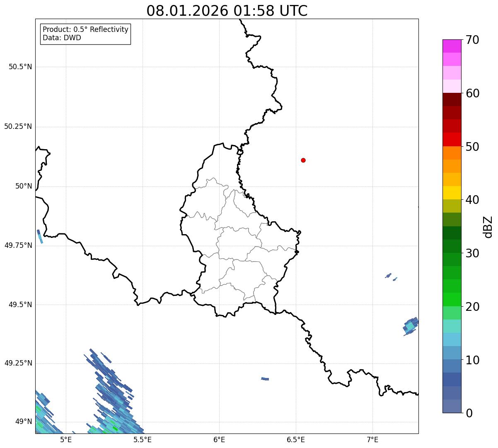Click the bright red colorbar segment above 50
The image size is (498, 448).
(452, 139)
